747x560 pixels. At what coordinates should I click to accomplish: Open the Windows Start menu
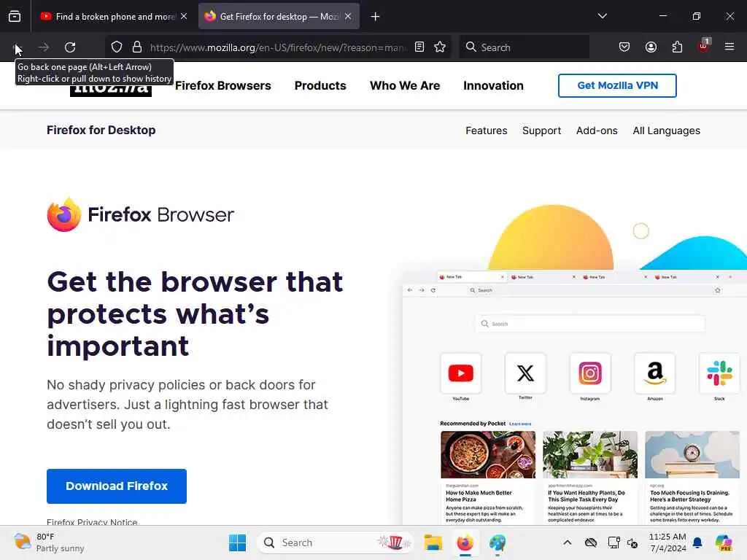tap(237, 542)
